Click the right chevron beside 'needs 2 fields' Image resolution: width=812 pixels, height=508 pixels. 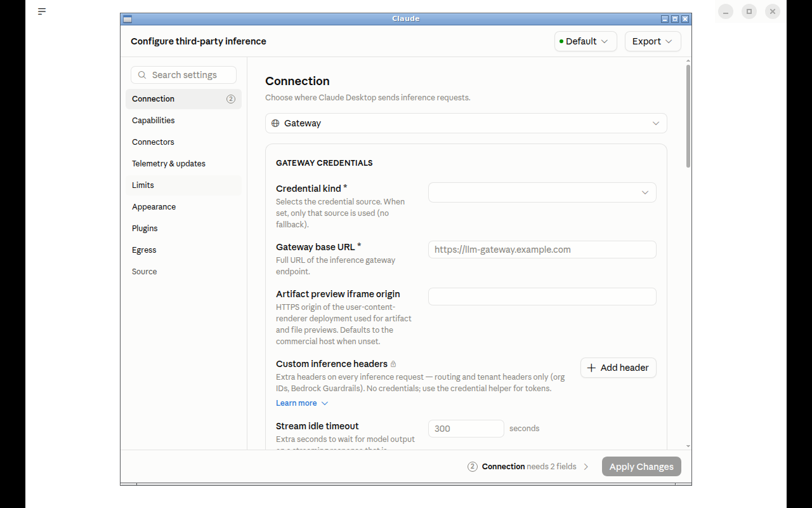(x=586, y=467)
